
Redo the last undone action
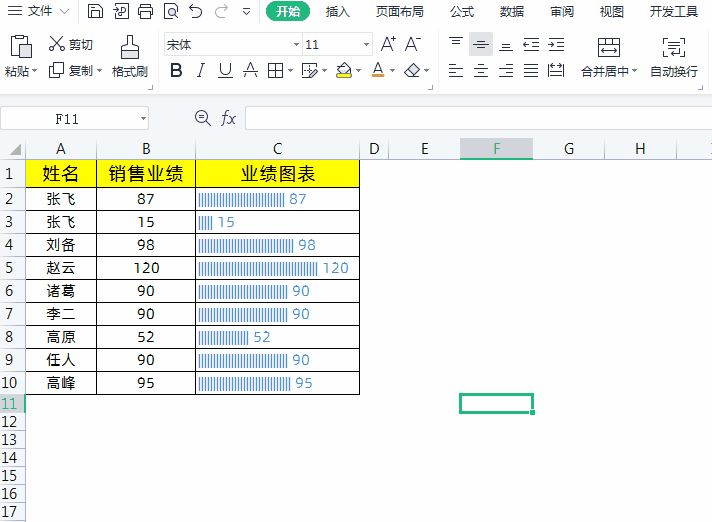point(221,11)
